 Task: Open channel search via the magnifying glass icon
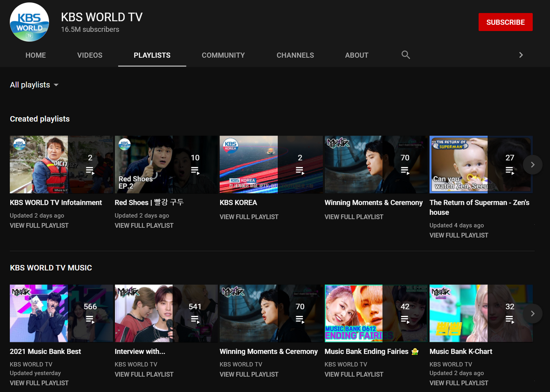point(405,55)
